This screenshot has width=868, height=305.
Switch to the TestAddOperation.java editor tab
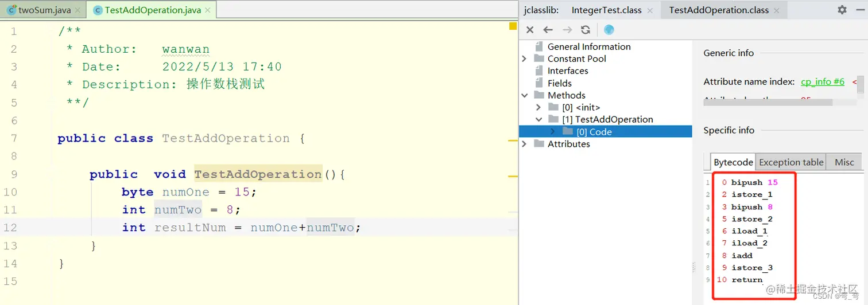coord(152,10)
